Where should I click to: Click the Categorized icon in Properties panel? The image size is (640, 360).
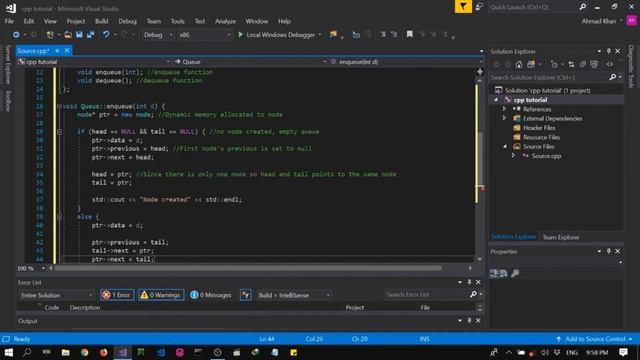494,273
